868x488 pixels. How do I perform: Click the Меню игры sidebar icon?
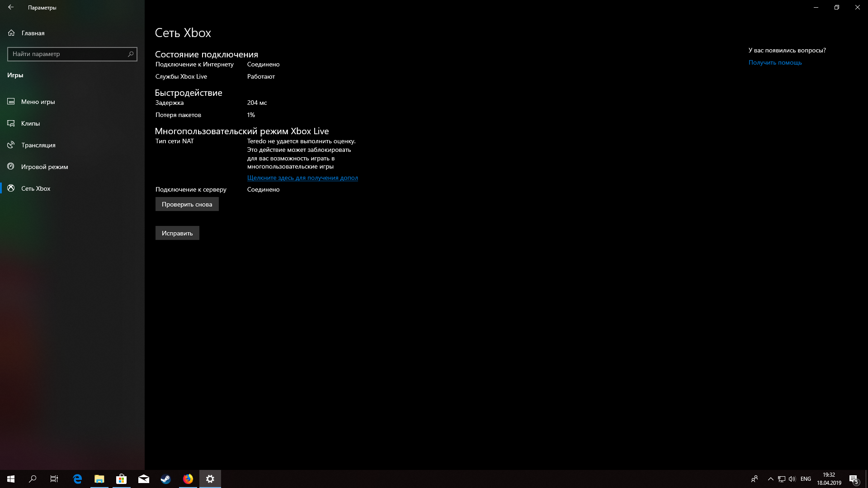[x=11, y=102]
